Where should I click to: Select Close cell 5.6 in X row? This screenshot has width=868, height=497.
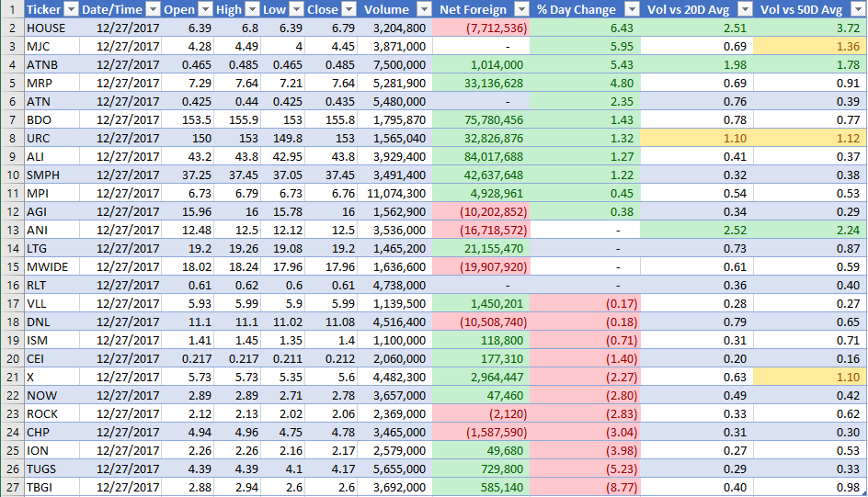coord(331,377)
